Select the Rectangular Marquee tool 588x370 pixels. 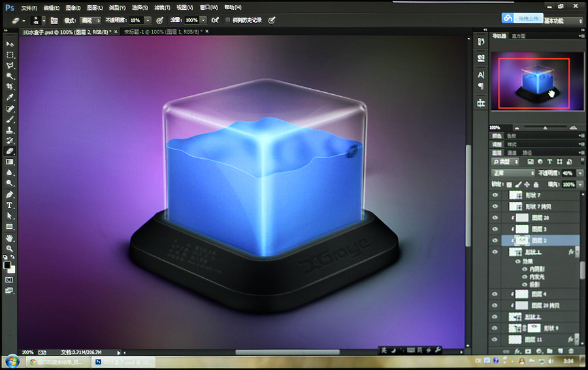(10, 55)
